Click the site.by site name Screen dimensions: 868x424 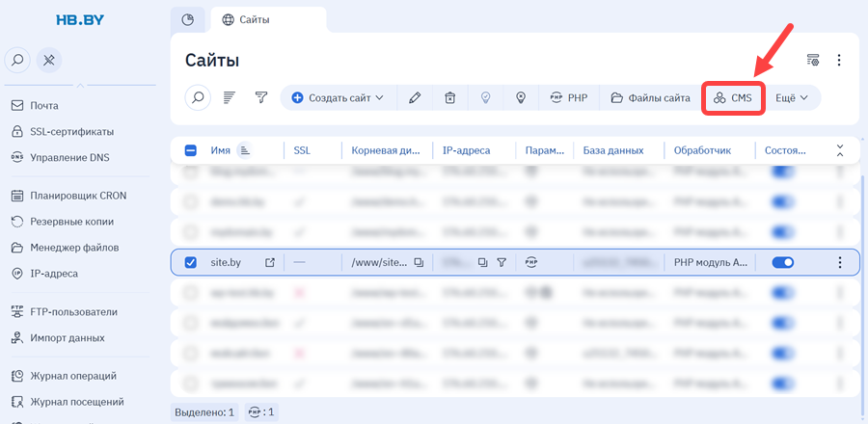point(226,262)
